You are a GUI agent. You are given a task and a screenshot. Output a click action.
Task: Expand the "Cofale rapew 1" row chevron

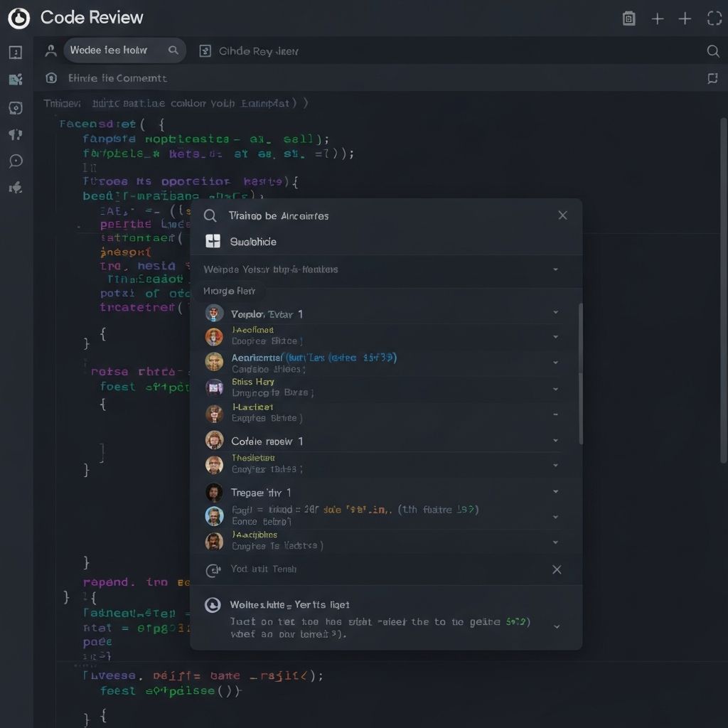tap(555, 441)
